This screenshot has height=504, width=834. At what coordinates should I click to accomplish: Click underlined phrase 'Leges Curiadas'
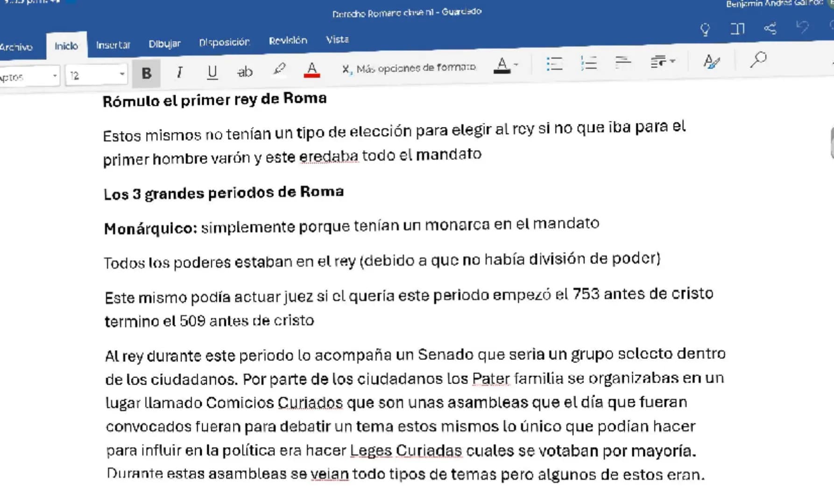(x=406, y=450)
